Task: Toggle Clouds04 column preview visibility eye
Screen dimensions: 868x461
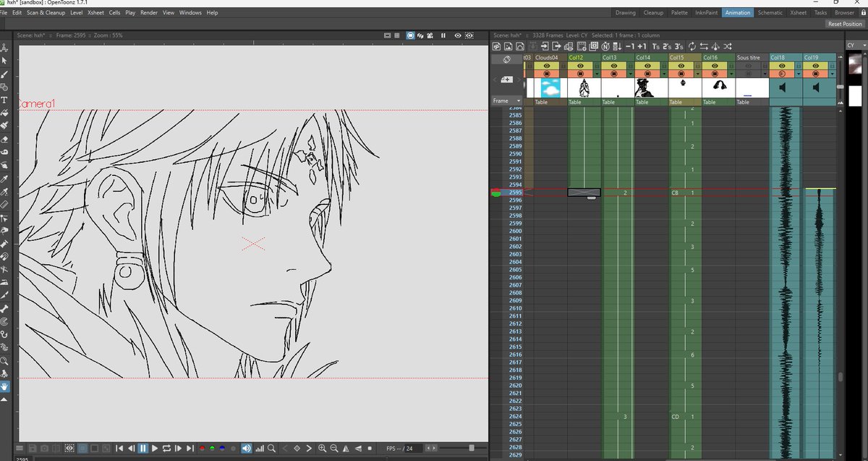Action: point(547,65)
